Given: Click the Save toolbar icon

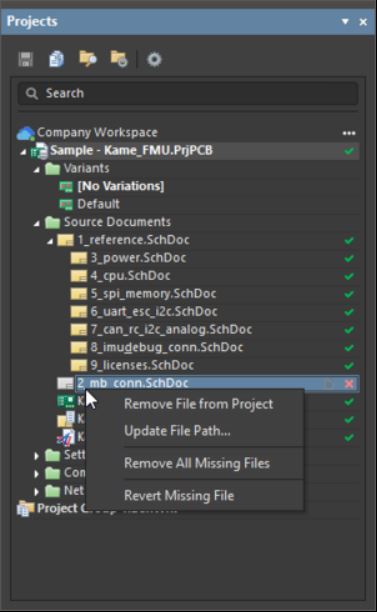Looking at the screenshot, I should click(x=26, y=60).
